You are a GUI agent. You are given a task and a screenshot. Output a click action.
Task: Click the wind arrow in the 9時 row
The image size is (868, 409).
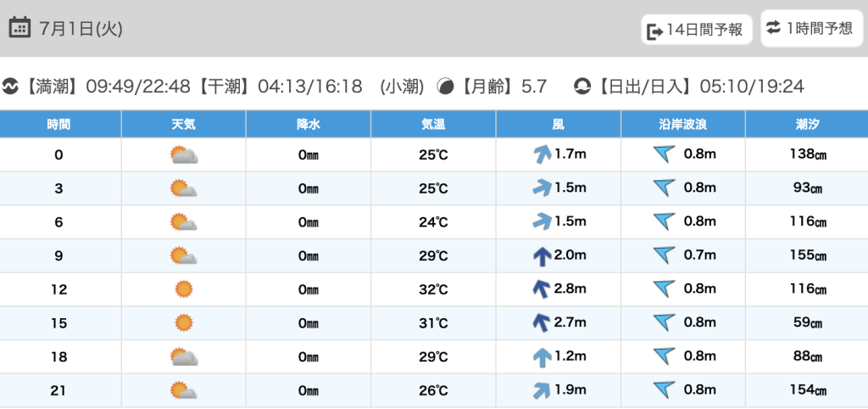[542, 255]
